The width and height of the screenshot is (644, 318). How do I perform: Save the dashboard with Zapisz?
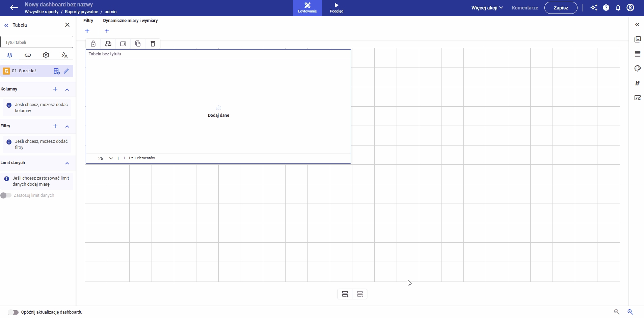561,8
